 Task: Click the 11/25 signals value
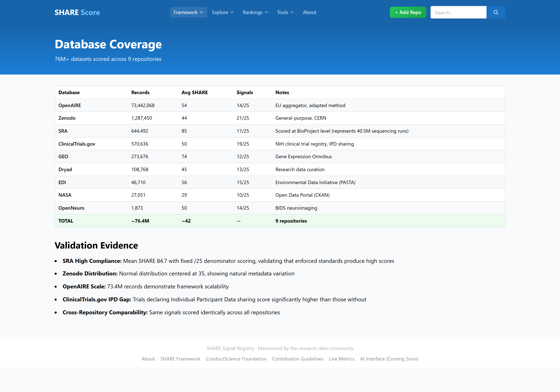click(243, 131)
